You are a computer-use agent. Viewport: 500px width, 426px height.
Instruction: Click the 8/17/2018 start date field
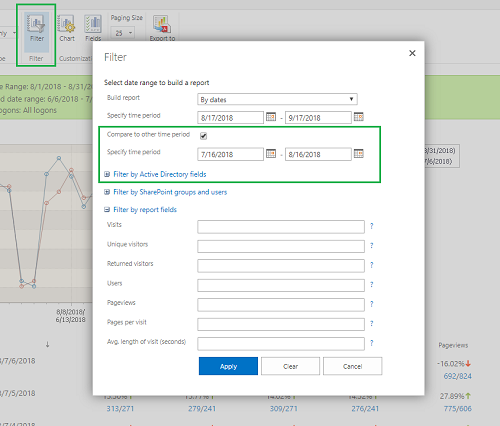(x=230, y=118)
